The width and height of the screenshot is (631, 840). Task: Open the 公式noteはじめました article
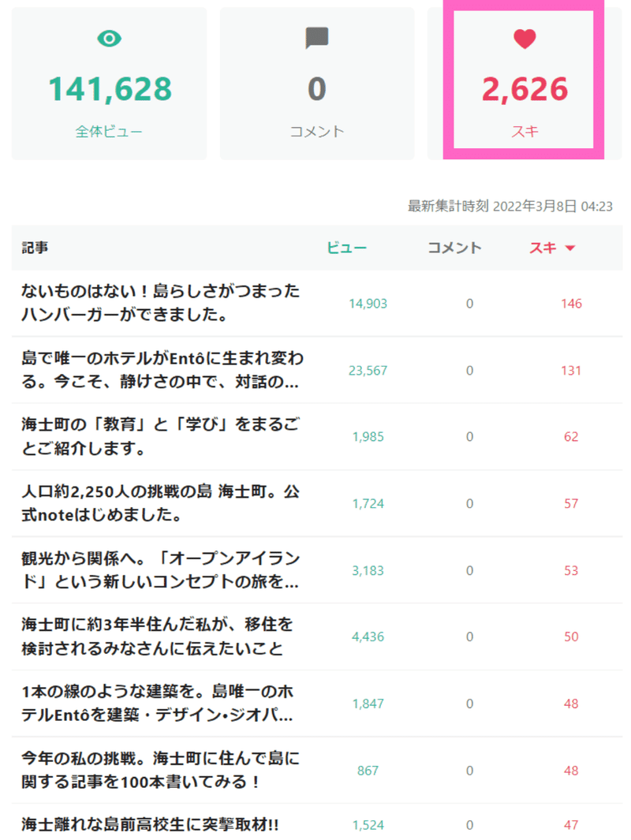160,503
